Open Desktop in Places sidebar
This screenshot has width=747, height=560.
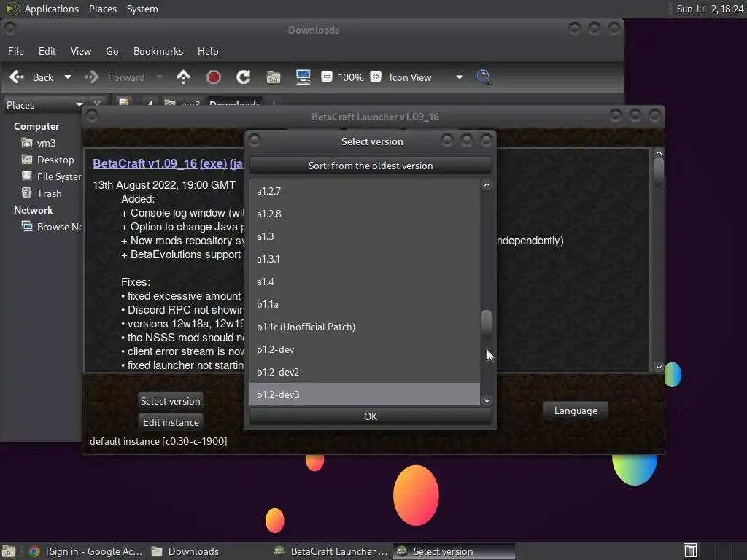coord(47,160)
